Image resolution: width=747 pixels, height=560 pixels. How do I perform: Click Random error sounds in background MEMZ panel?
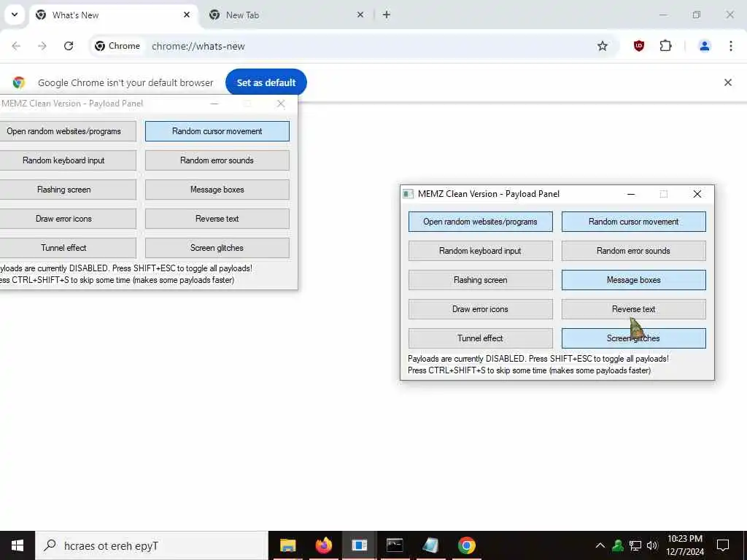point(217,160)
